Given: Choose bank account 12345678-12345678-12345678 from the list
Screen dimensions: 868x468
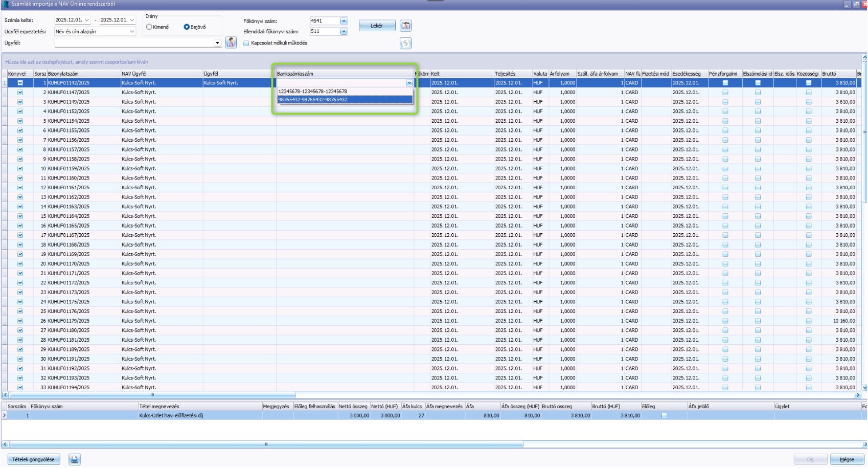Looking at the screenshot, I should click(313, 92).
